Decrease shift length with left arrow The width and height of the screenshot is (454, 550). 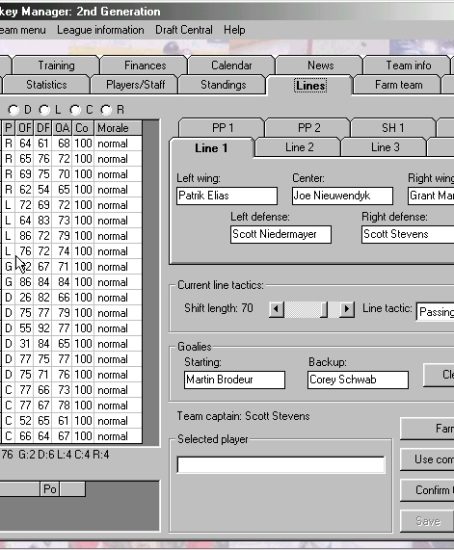point(276,309)
